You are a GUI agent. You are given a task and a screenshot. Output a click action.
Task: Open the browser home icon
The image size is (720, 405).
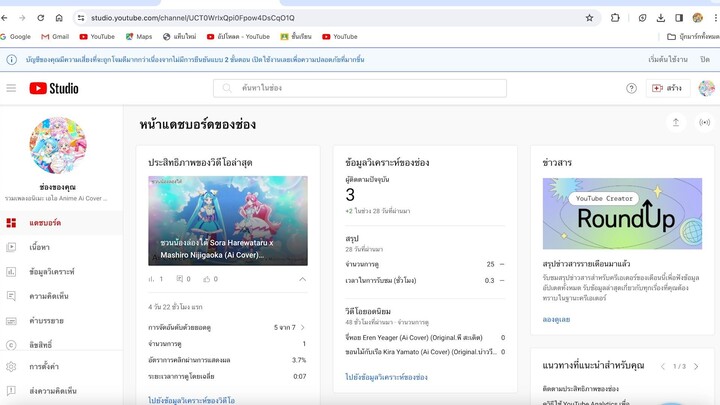pos(59,18)
